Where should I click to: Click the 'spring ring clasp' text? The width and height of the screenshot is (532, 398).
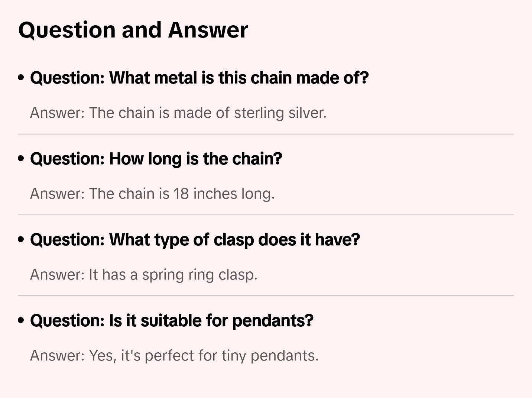[x=199, y=275]
